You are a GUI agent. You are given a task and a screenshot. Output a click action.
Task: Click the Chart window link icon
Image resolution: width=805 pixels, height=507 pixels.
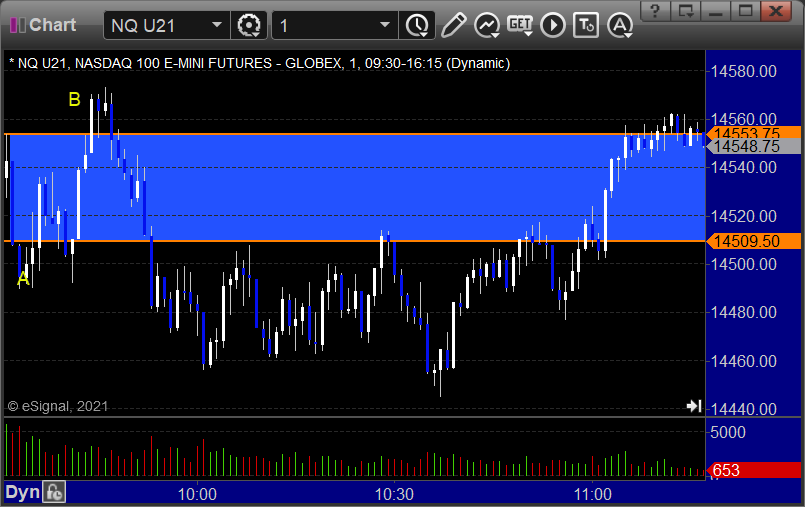coord(17,25)
